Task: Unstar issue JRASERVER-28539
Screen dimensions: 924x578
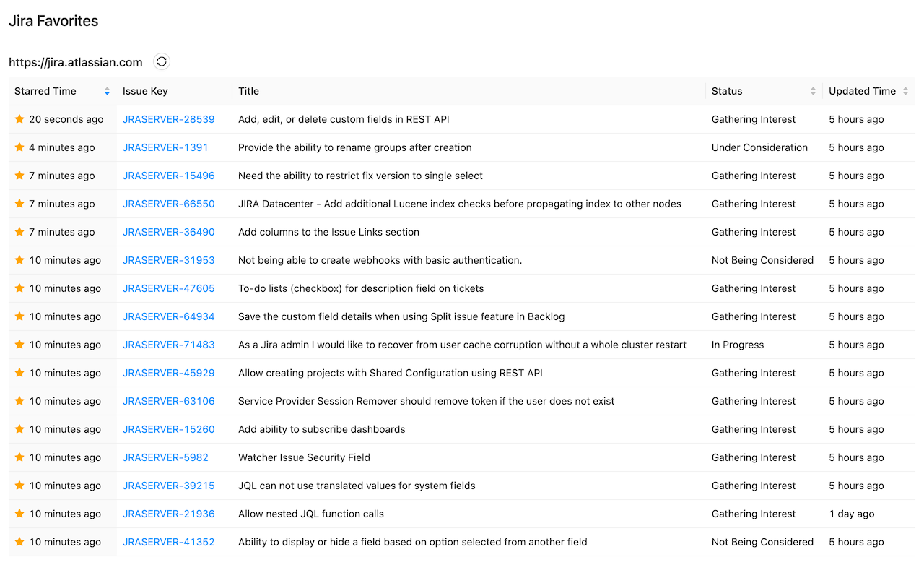Action: point(19,119)
